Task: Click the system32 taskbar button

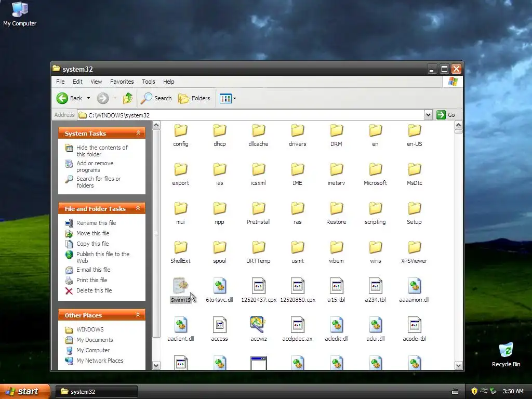Action: (x=96, y=392)
